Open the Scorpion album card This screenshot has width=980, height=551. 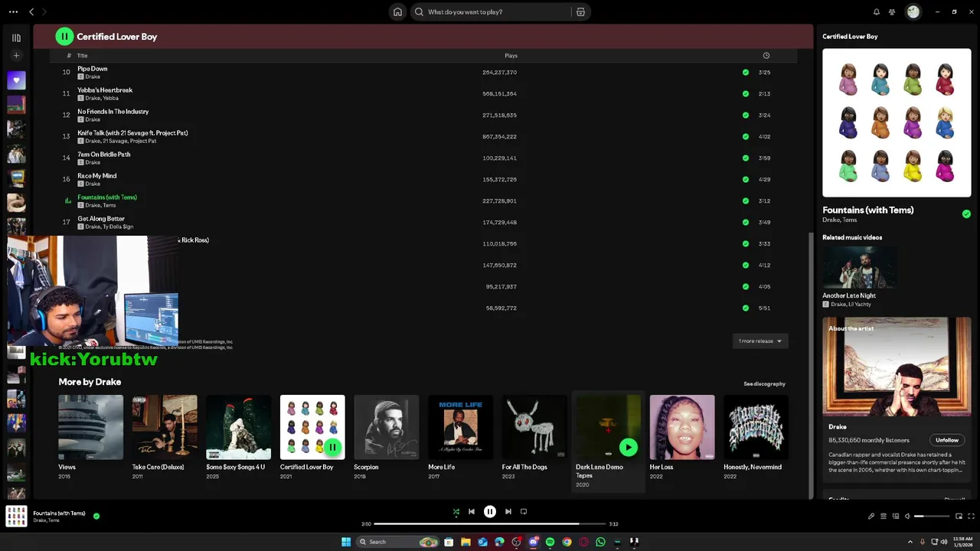pyautogui.click(x=386, y=437)
